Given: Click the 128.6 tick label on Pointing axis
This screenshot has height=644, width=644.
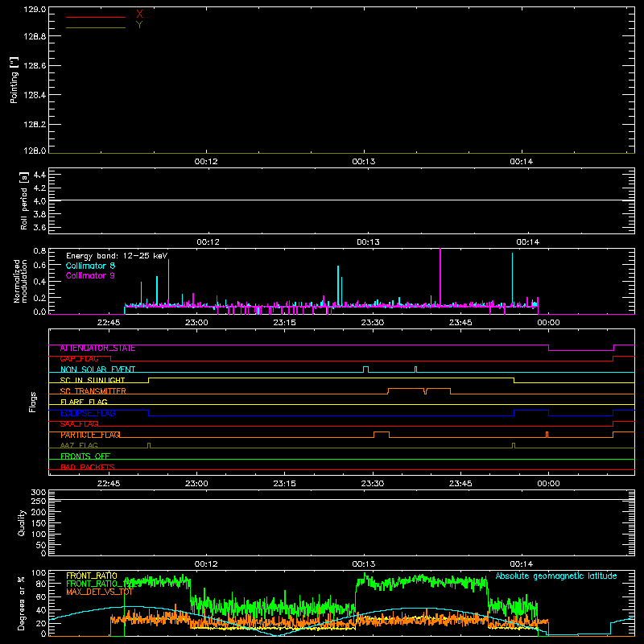Looking at the screenshot, I should (35, 66).
